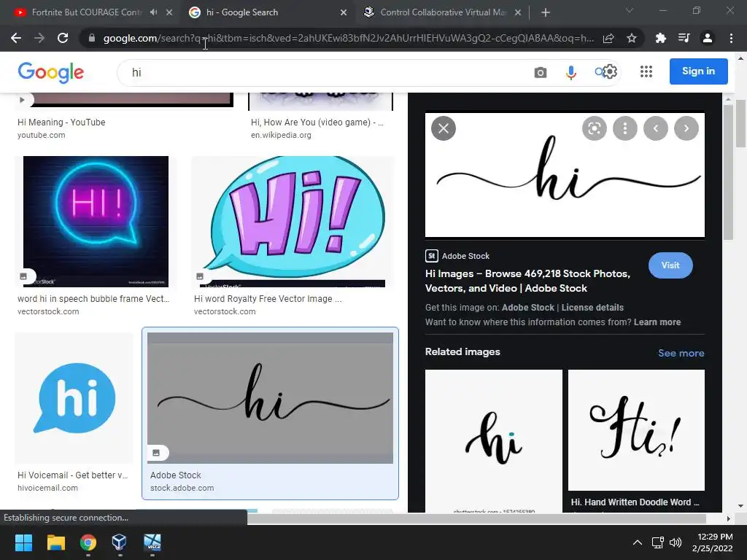747x560 pixels.
Task: Open the See more related images link
Action: click(681, 354)
